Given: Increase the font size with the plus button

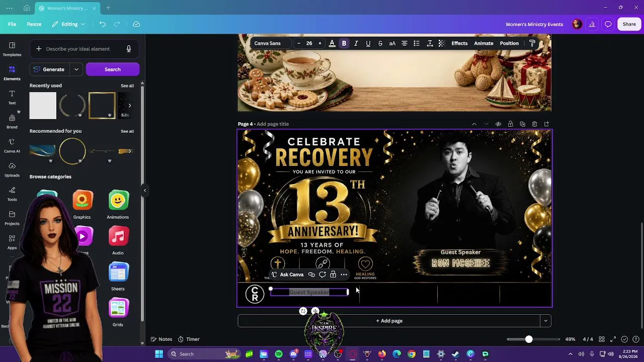Looking at the screenshot, I should (319, 43).
